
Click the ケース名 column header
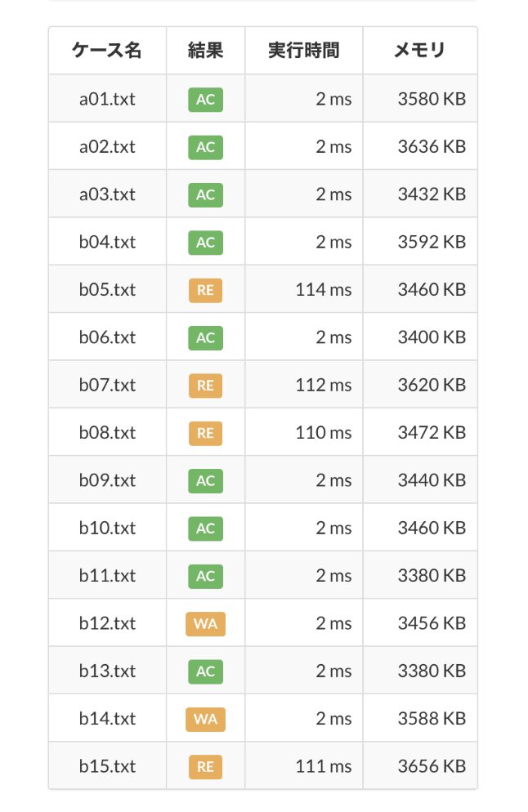107,50
